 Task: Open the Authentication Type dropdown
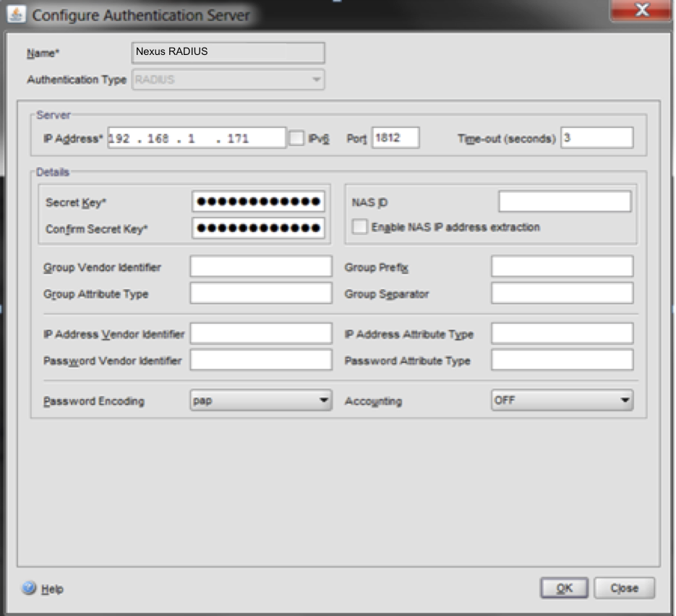(228, 80)
